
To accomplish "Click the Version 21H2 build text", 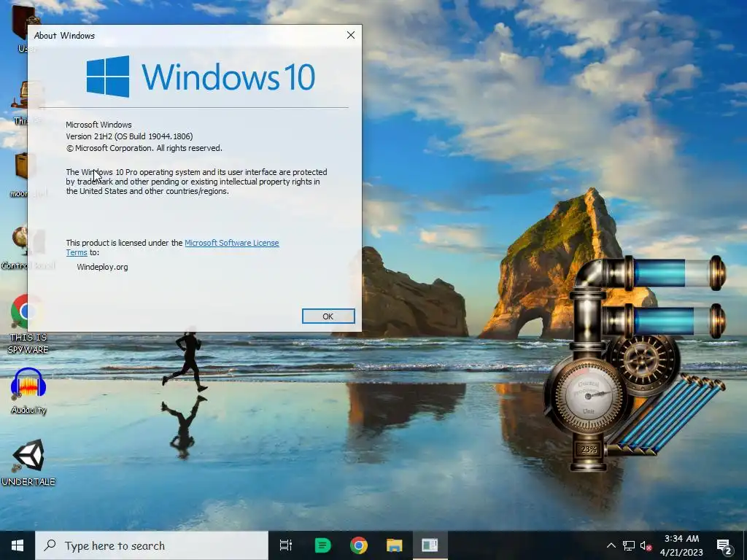I will pyautogui.click(x=129, y=136).
